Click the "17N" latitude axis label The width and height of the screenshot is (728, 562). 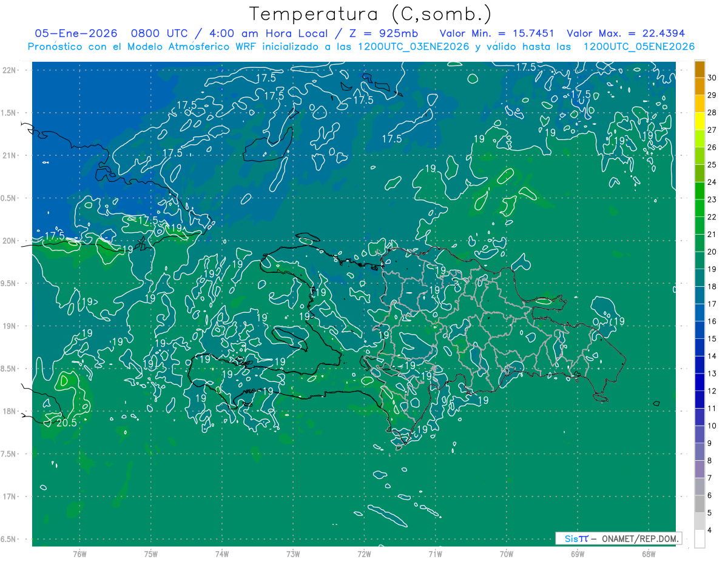(8, 497)
